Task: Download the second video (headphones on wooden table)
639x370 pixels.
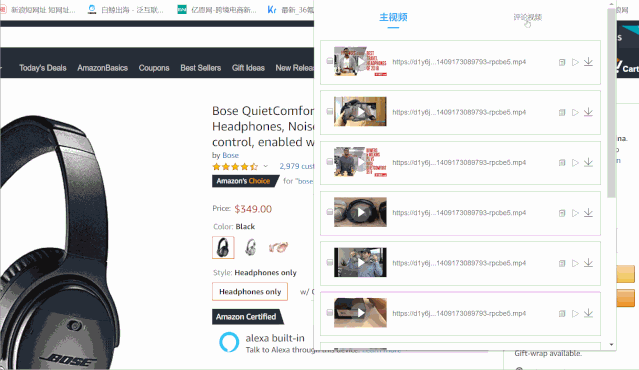Action: 588,112
